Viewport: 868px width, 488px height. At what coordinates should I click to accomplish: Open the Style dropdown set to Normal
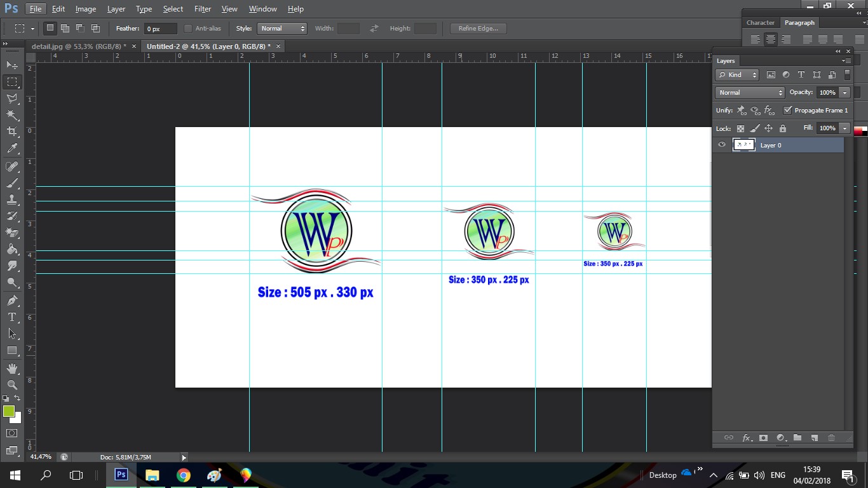point(282,29)
